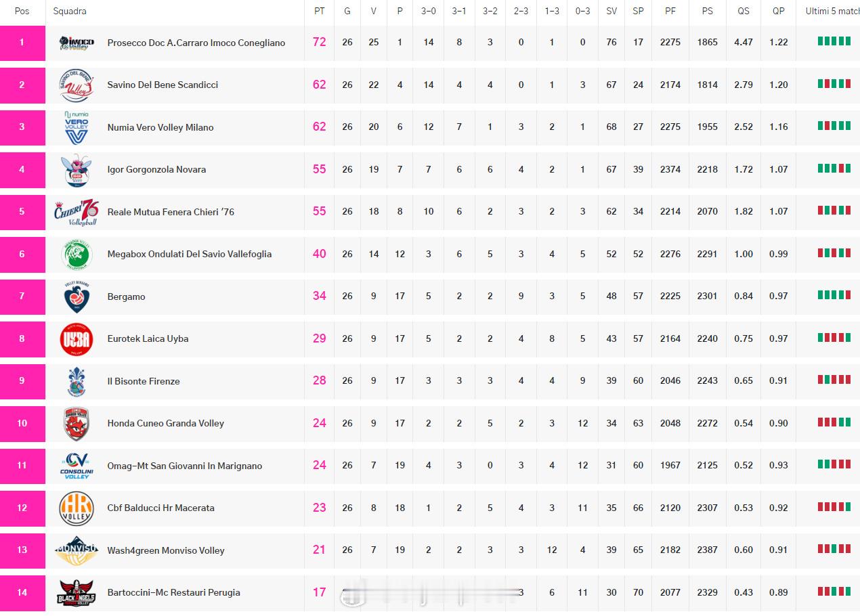Click the QS column header
The image size is (860, 616).
744,11
